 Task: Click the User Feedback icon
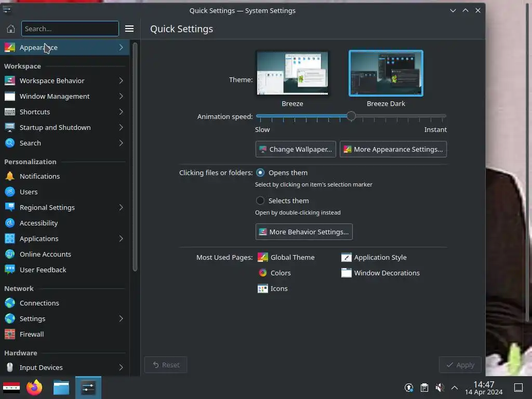10,270
